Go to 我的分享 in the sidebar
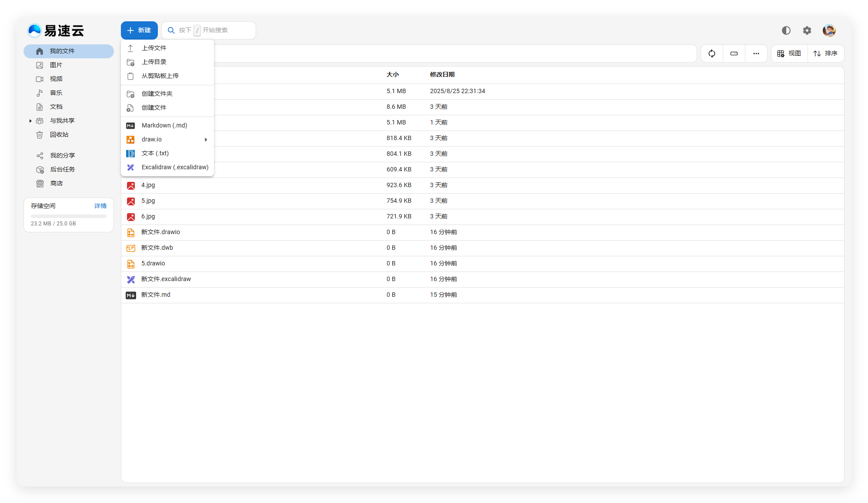This screenshot has width=868, height=503. coord(62,155)
